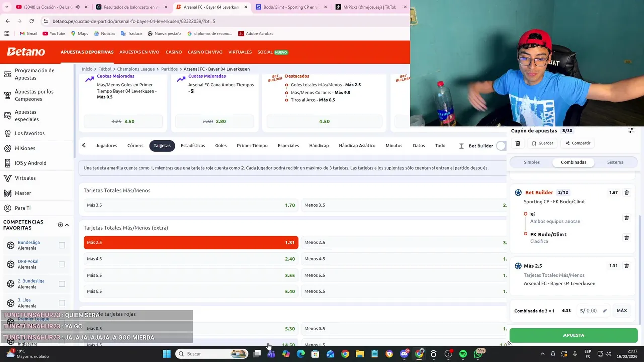
Task: Show hidden system tray icons
Action: [x=542, y=354]
